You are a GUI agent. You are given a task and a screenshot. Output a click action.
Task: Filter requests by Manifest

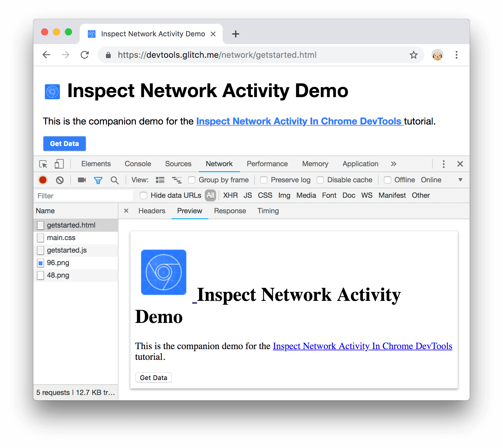pos(392,195)
